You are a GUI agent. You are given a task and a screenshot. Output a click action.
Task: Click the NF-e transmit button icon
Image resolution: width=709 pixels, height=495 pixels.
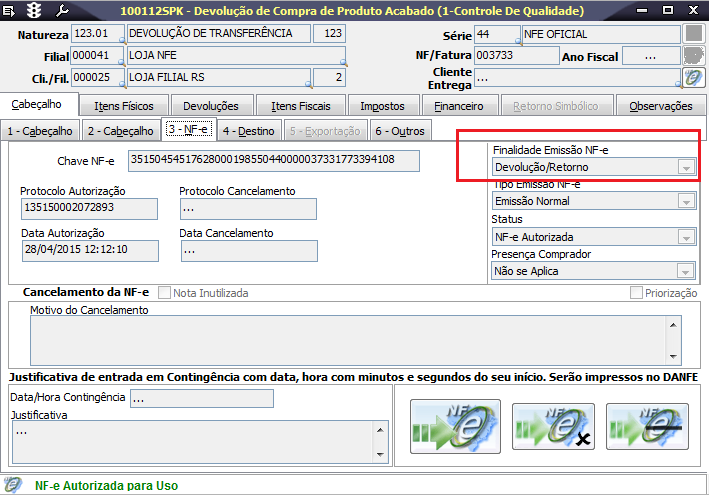(455, 426)
